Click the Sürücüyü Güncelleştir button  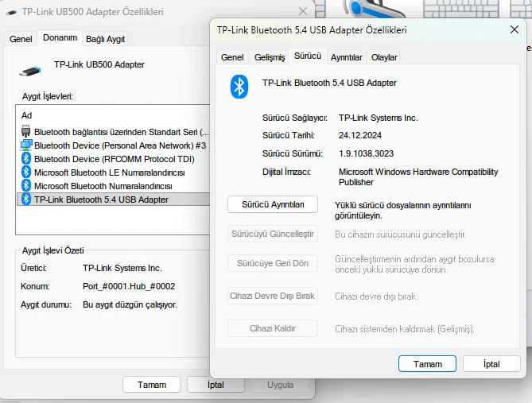click(x=273, y=234)
